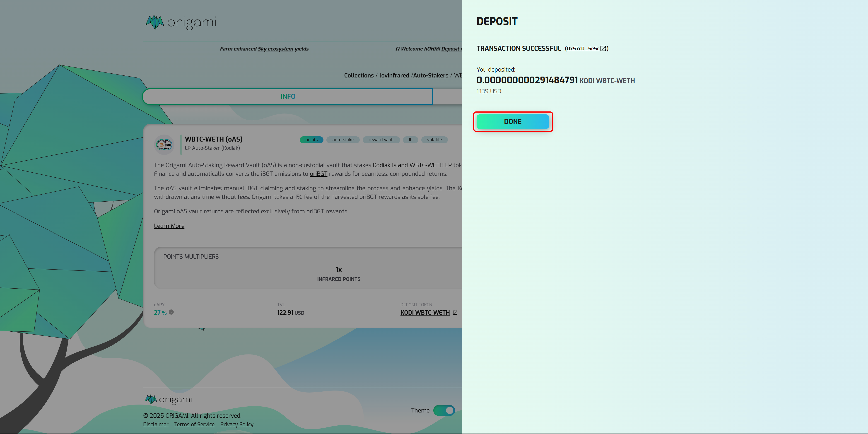Click the Origami logo in header
The height and width of the screenshot is (434, 868).
pos(181,22)
